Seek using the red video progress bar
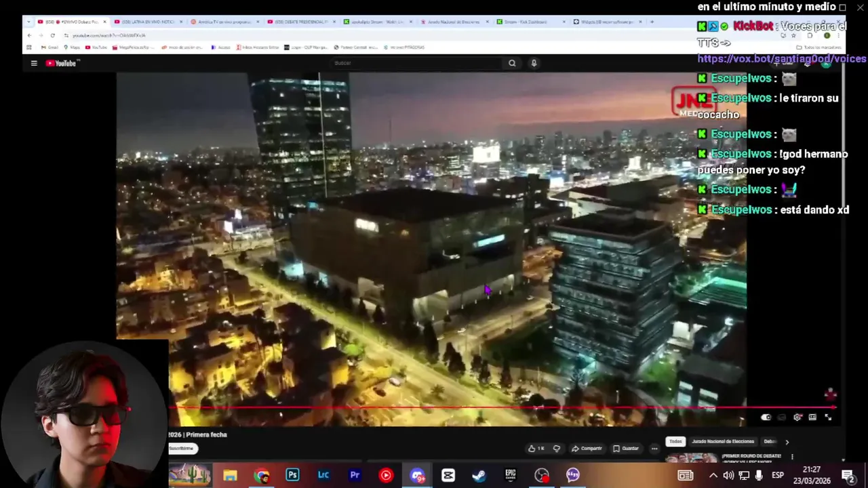This screenshot has width=868, height=488. click(502, 408)
